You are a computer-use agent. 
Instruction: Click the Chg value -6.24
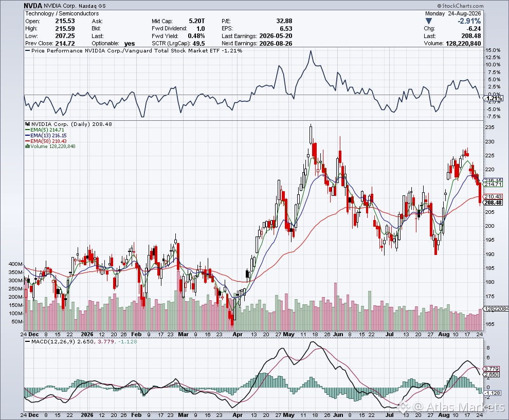coord(474,29)
